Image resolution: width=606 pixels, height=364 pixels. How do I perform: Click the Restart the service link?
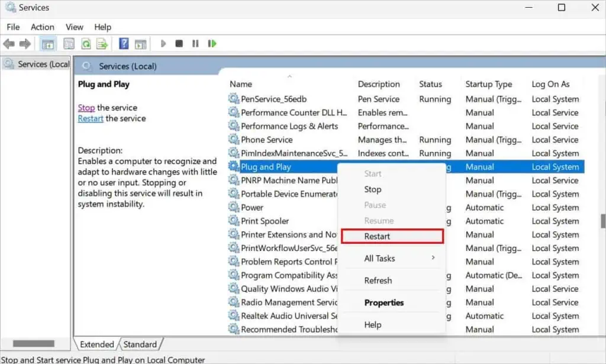[90, 118]
